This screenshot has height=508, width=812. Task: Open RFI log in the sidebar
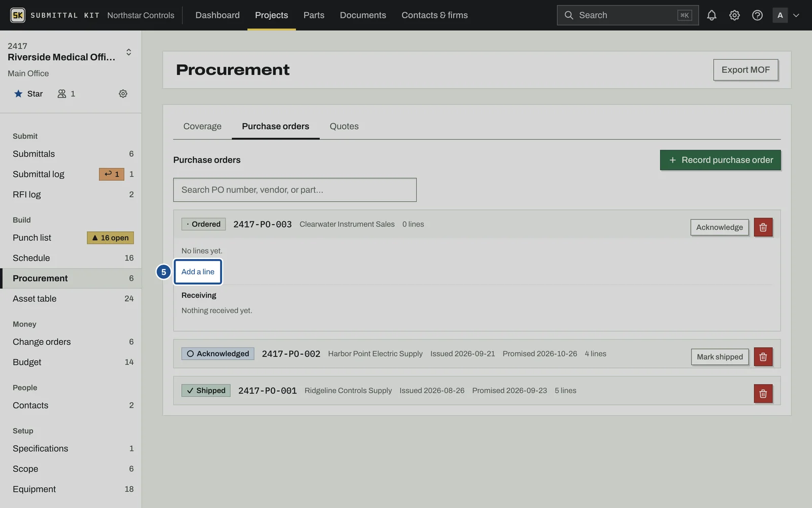click(71, 195)
